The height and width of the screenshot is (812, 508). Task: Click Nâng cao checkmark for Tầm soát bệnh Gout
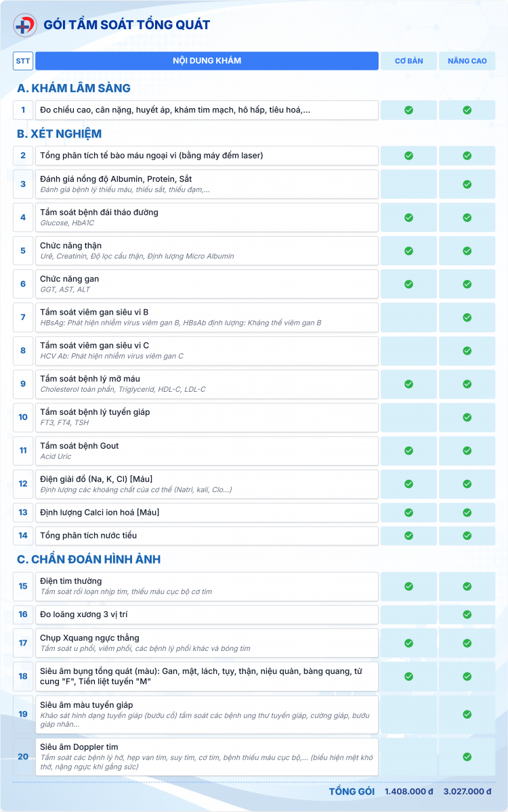coord(467,451)
